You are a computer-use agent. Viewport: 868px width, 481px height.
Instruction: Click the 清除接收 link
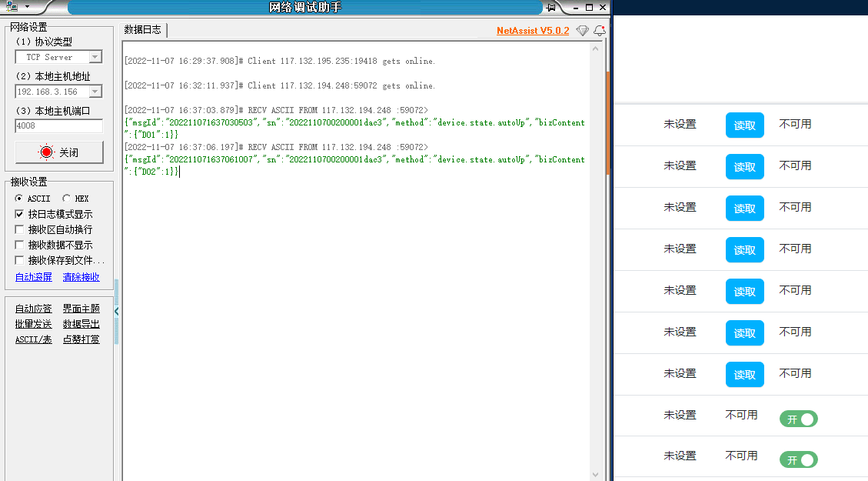pyautogui.click(x=81, y=277)
